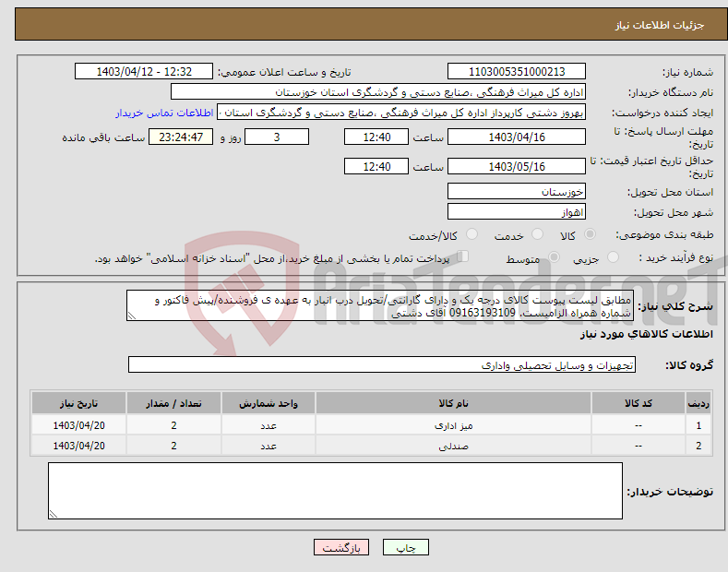This screenshot has width=728, height=572.
Task: Click the چاپ print button
Action: click(x=406, y=547)
